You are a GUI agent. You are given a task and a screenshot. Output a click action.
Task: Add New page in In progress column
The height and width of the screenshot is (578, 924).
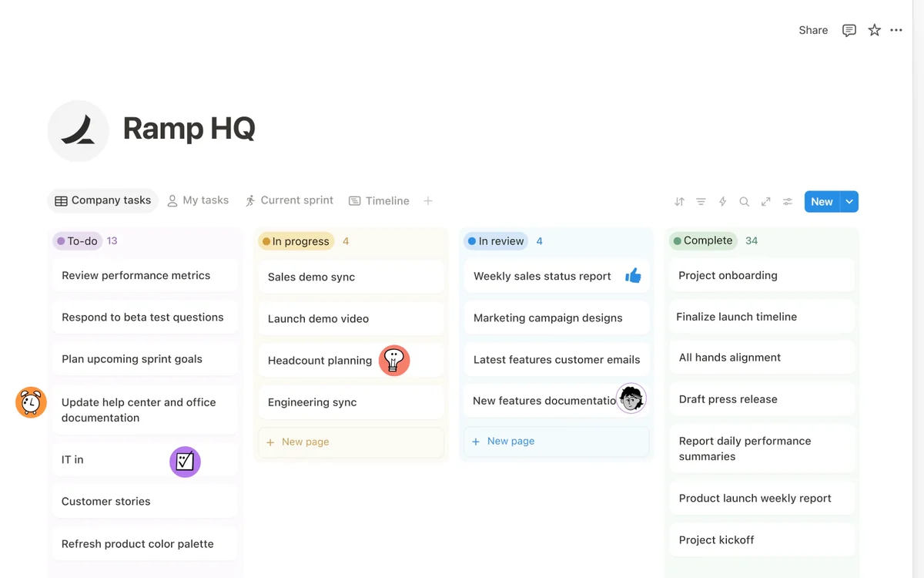point(351,442)
